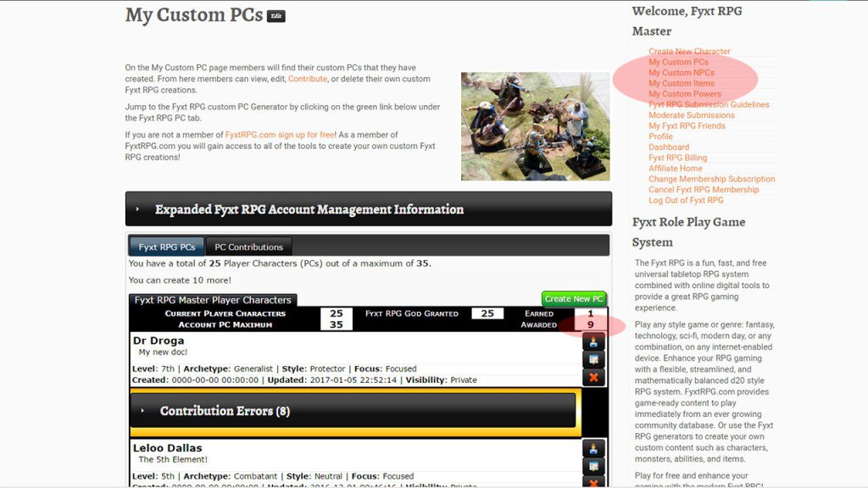Viewport: 868px width, 488px height.
Task: Click Current Player Characters value 25
Action: (x=336, y=313)
